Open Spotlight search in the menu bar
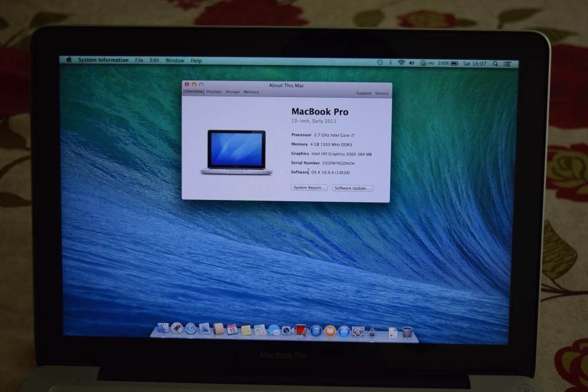Image resolution: width=588 pixels, height=392 pixels. click(x=495, y=62)
